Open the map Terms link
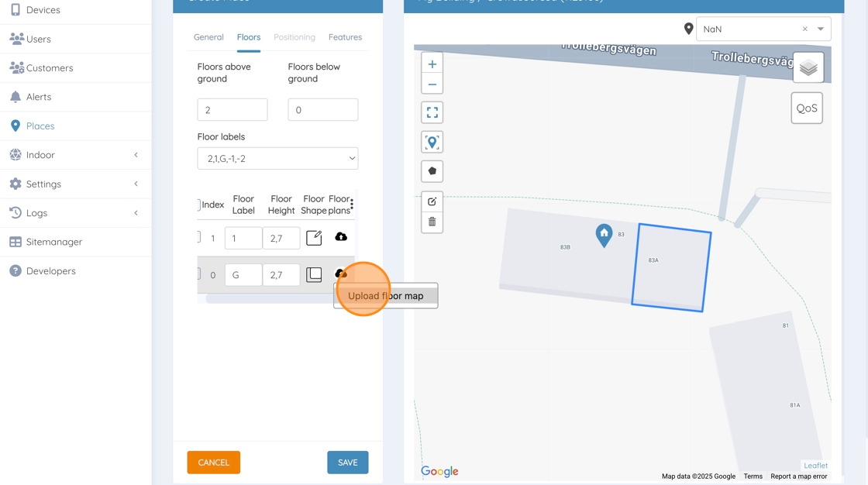This screenshot has width=868, height=485. tap(753, 476)
